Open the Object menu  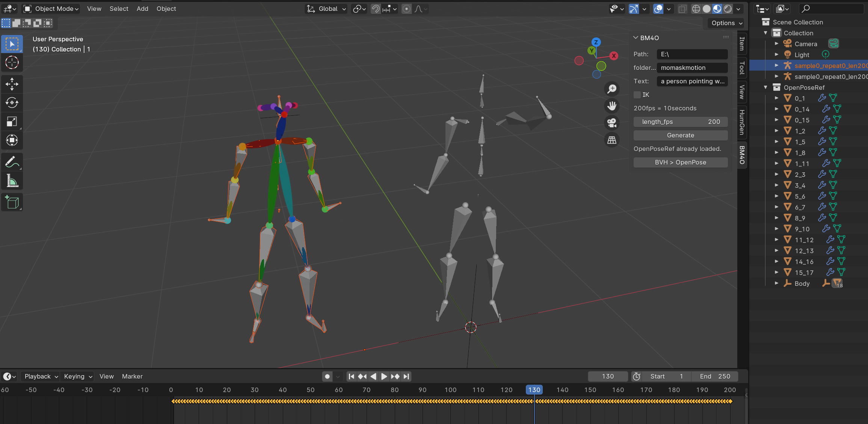(x=166, y=9)
